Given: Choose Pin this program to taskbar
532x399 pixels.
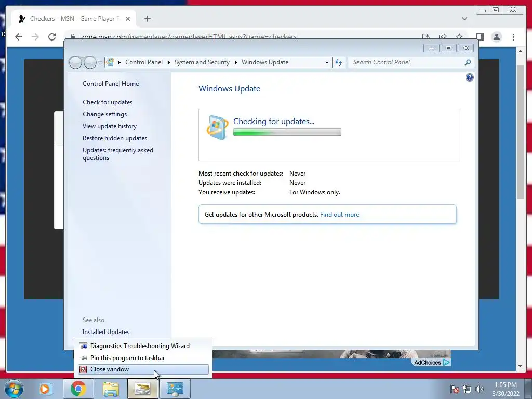Looking at the screenshot, I should coord(143,357).
